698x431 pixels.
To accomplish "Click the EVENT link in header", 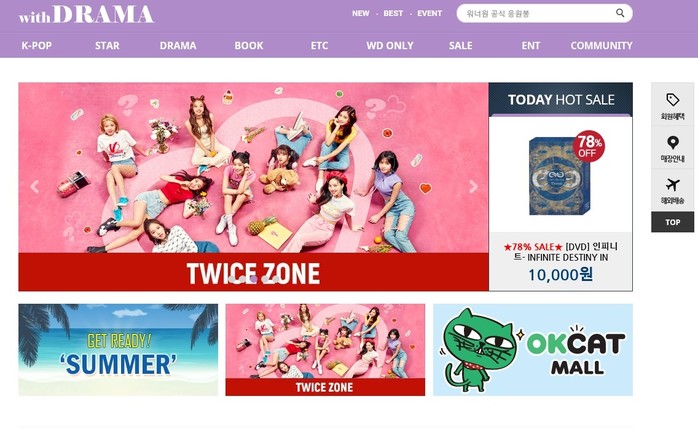I will pos(430,13).
